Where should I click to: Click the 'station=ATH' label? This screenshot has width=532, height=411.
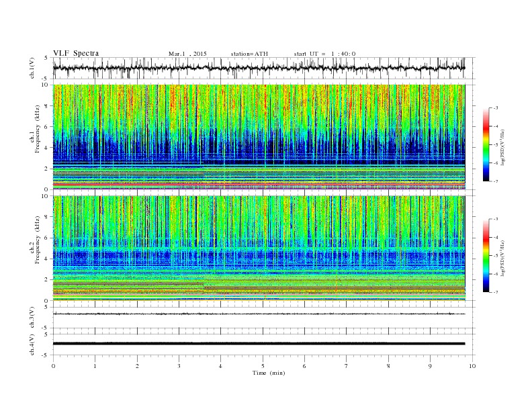click(249, 54)
